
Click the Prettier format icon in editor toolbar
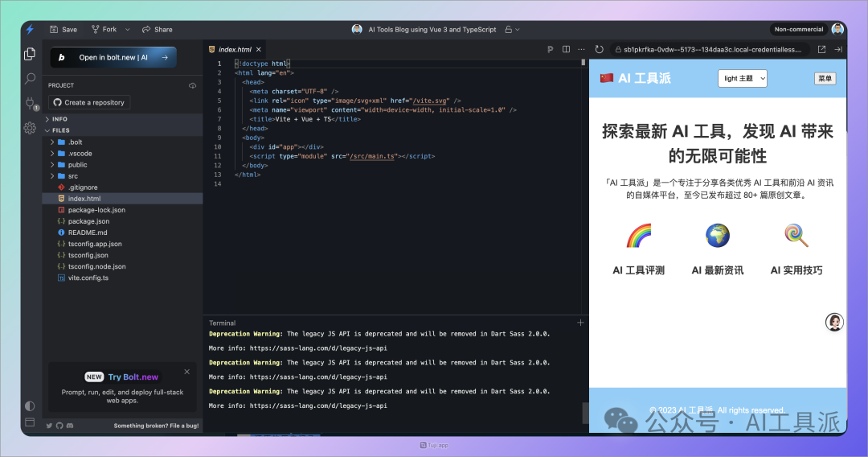click(x=551, y=49)
